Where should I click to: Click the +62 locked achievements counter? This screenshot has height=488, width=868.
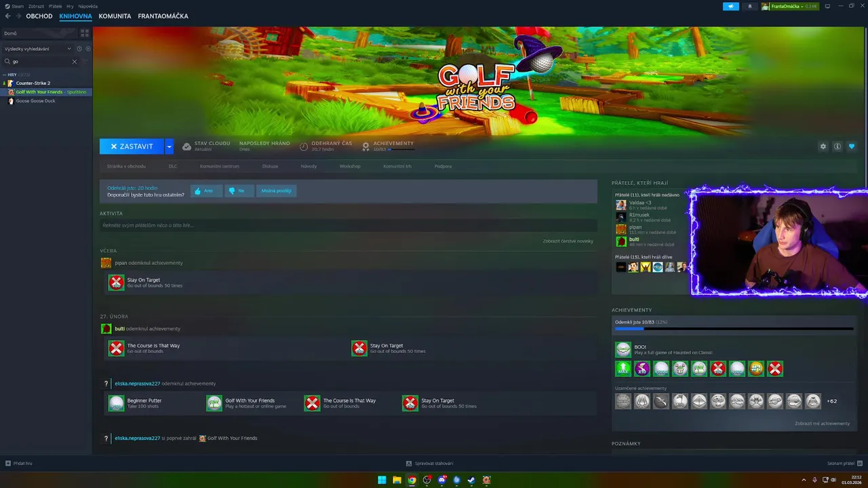[831, 401]
